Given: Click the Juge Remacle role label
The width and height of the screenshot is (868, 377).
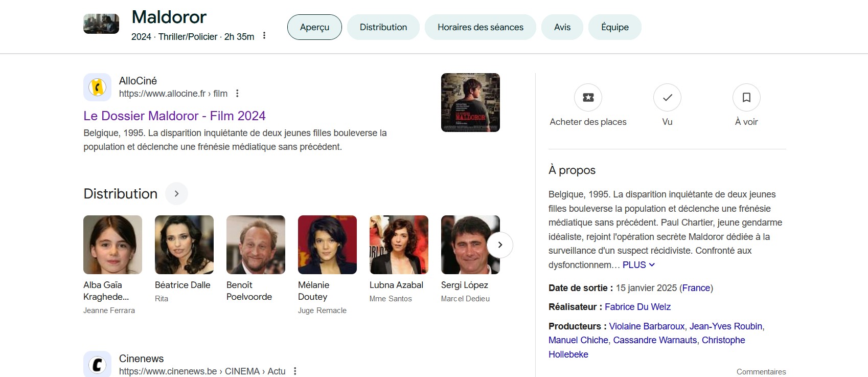Looking at the screenshot, I should point(322,311).
